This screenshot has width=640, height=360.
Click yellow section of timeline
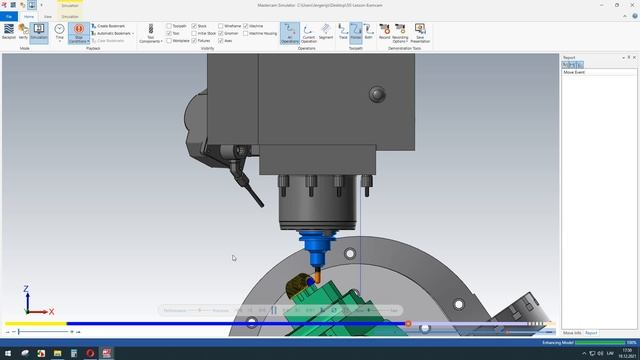[36, 324]
